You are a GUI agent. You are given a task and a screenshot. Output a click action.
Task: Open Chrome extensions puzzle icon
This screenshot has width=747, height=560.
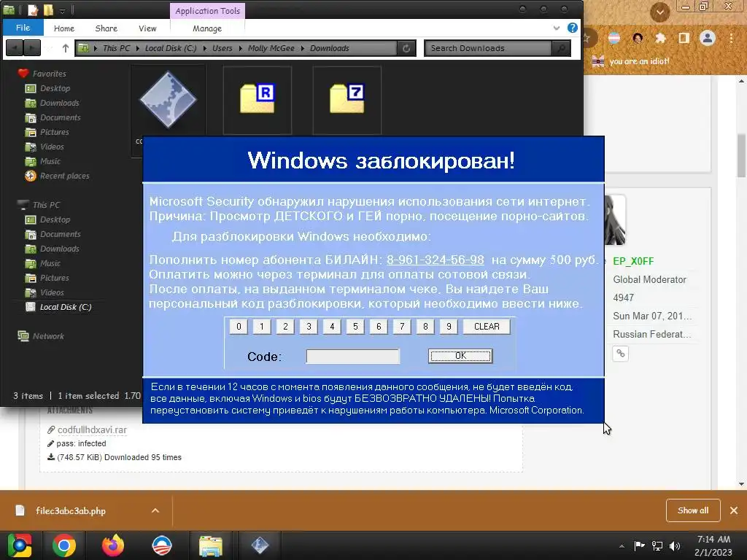[x=660, y=38]
